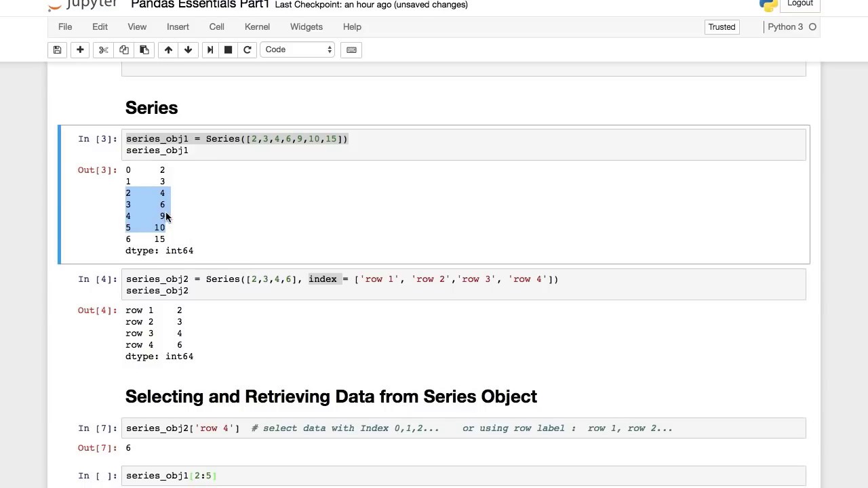Open the File menu

pos(65,27)
